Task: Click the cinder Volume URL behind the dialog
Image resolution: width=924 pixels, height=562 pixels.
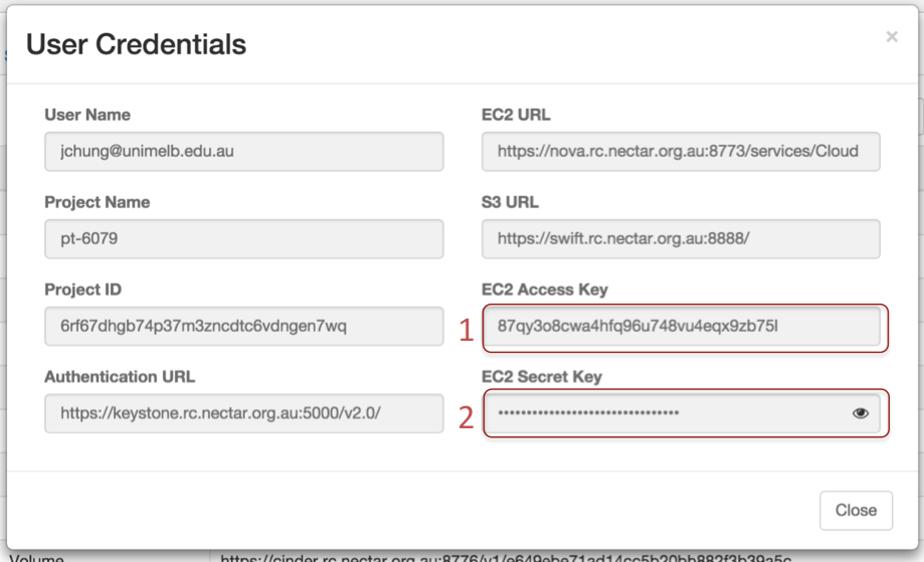Action: [505, 557]
